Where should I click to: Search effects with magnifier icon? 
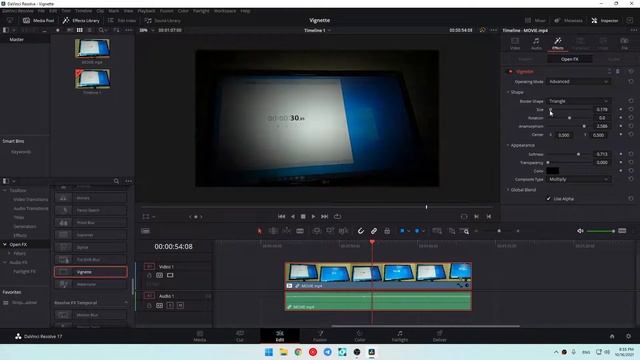click(x=116, y=181)
